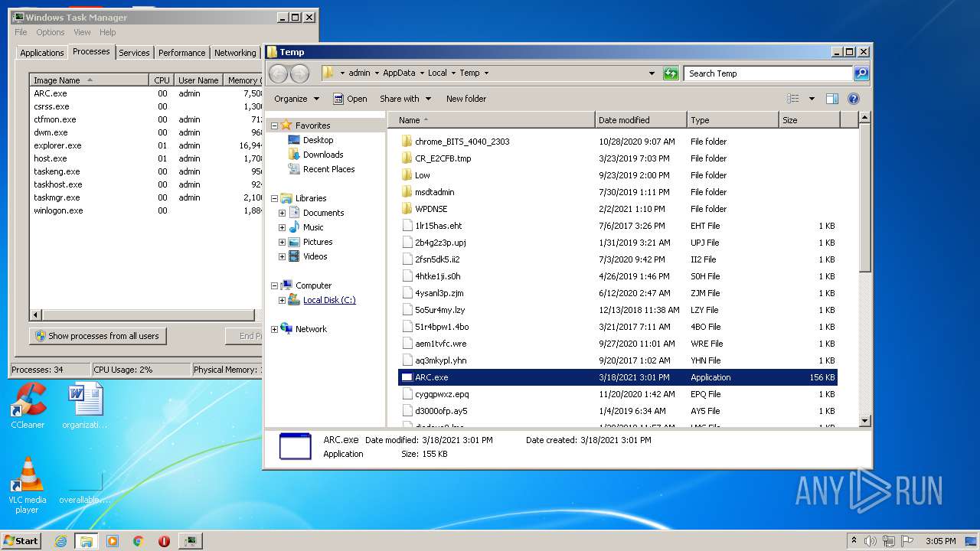The image size is (980, 551).
Task: Click the change view icon
Action: click(793, 99)
